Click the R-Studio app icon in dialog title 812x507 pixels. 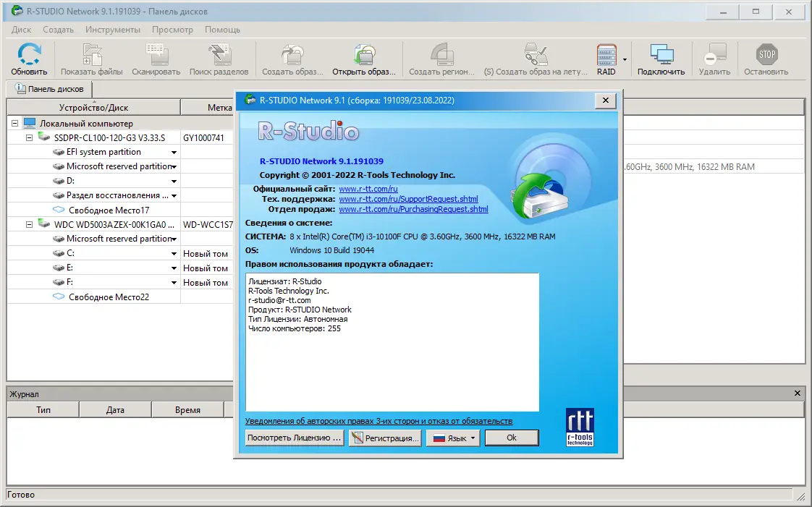(x=250, y=100)
